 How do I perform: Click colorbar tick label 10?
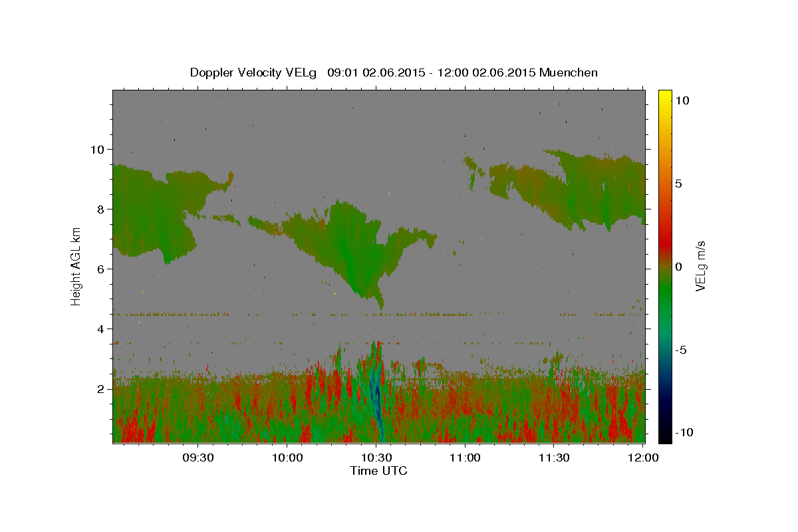pyautogui.click(x=682, y=100)
